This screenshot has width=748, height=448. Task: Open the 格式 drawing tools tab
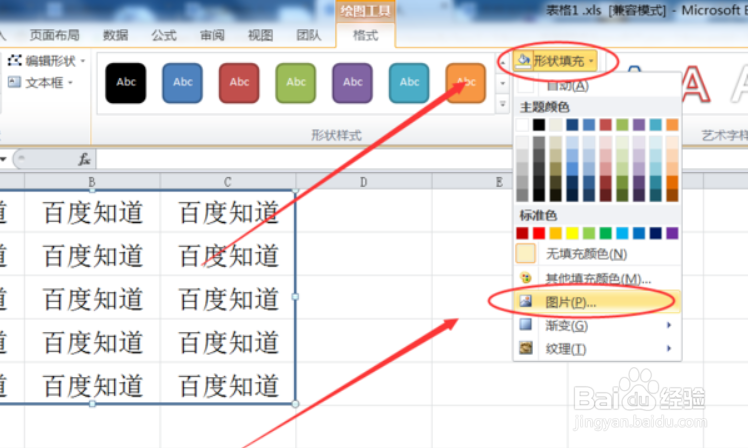(x=365, y=35)
